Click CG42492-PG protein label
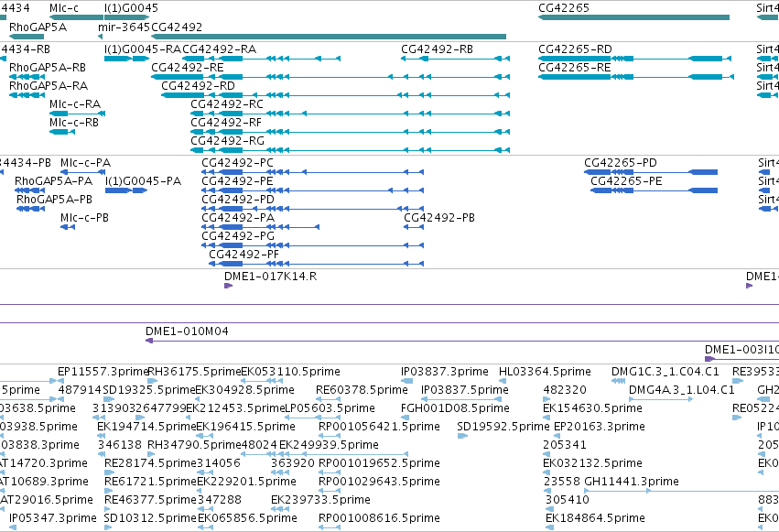779x532 pixels. [x=238, y=236]
